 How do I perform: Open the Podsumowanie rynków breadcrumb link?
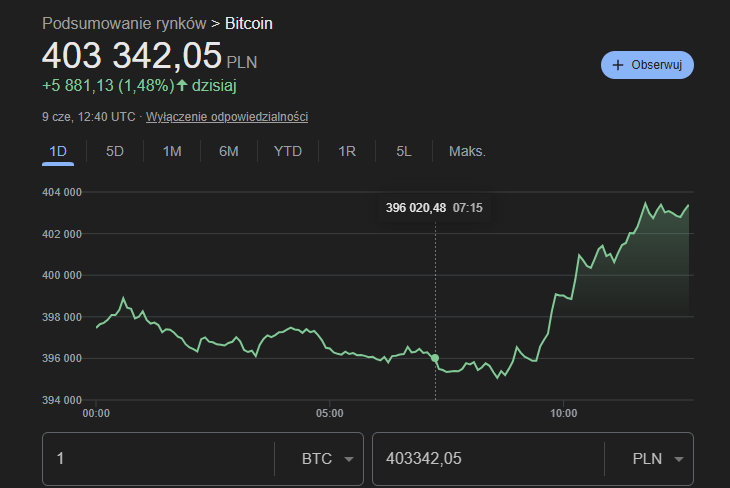[124, 23]
